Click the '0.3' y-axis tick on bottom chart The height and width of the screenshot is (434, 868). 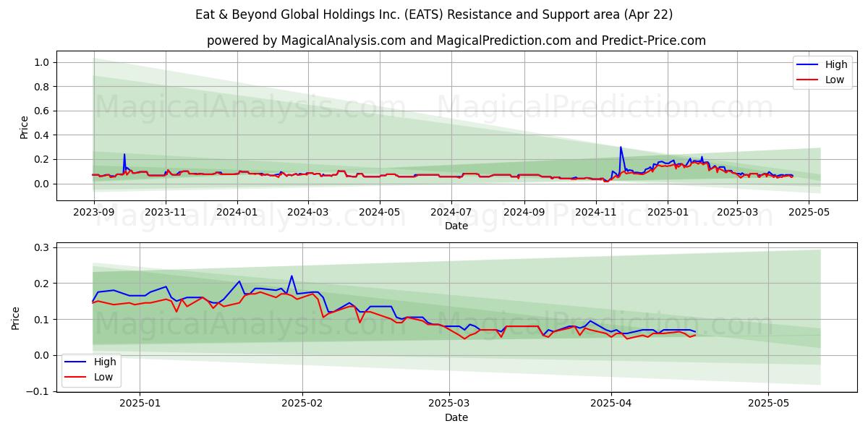pyautogui.click(x=42, y=247)
